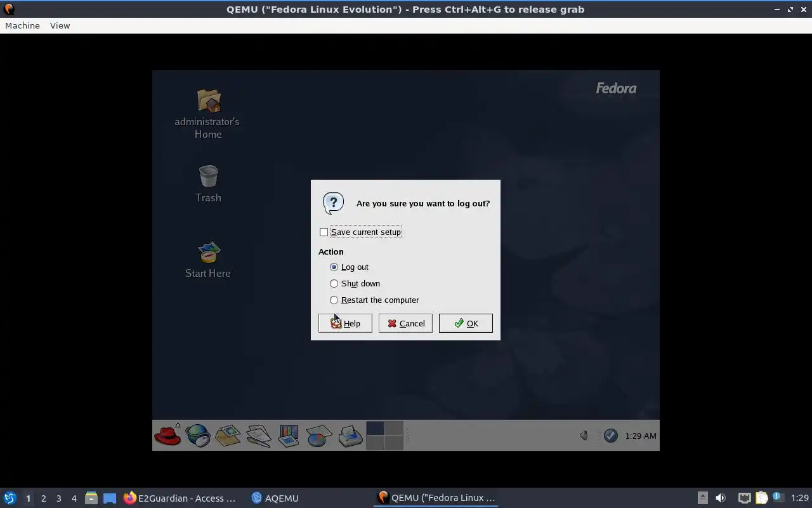
Task: Cancel the log out dialog
Action: point(405,323)
